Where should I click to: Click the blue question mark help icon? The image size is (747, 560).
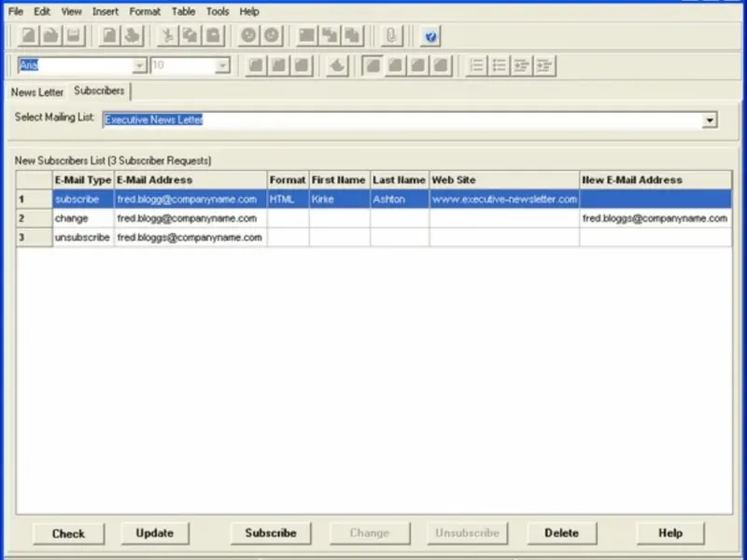[x=430, y=36]
